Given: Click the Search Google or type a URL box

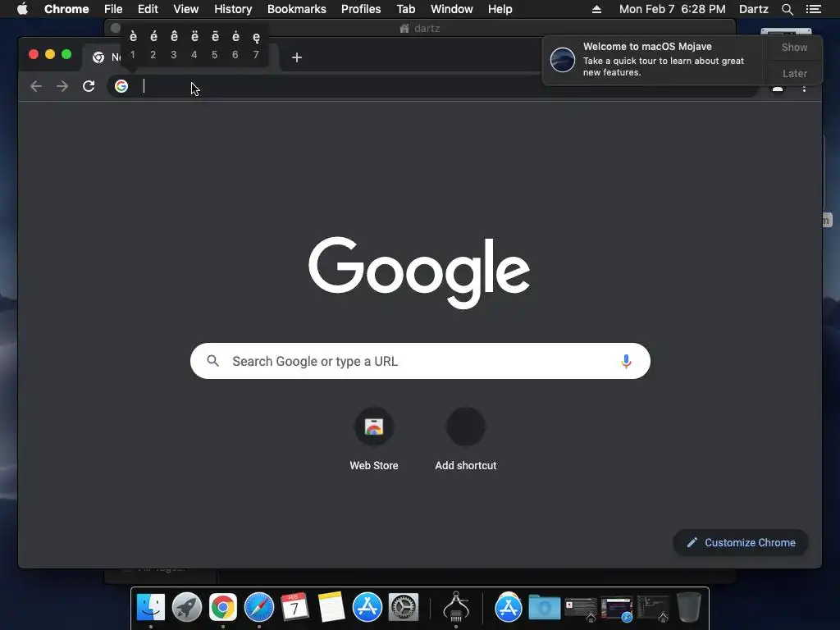Looking at the screenshot, I should [420, 361].
